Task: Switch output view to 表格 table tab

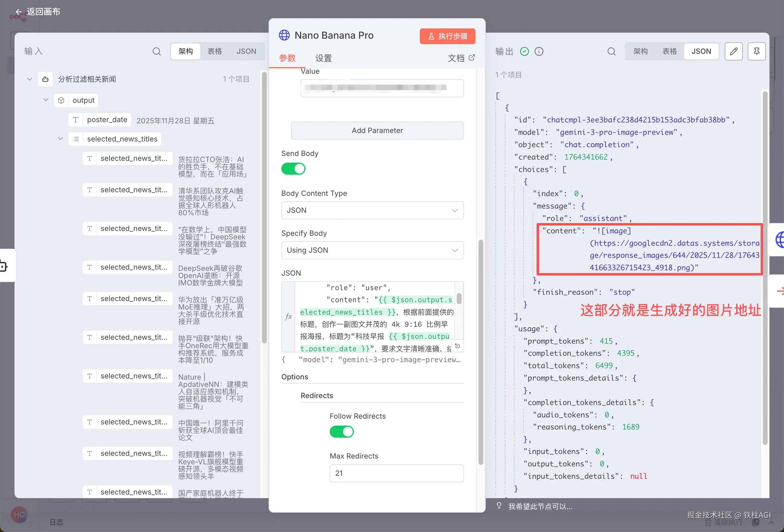Action: coord(669,51)
